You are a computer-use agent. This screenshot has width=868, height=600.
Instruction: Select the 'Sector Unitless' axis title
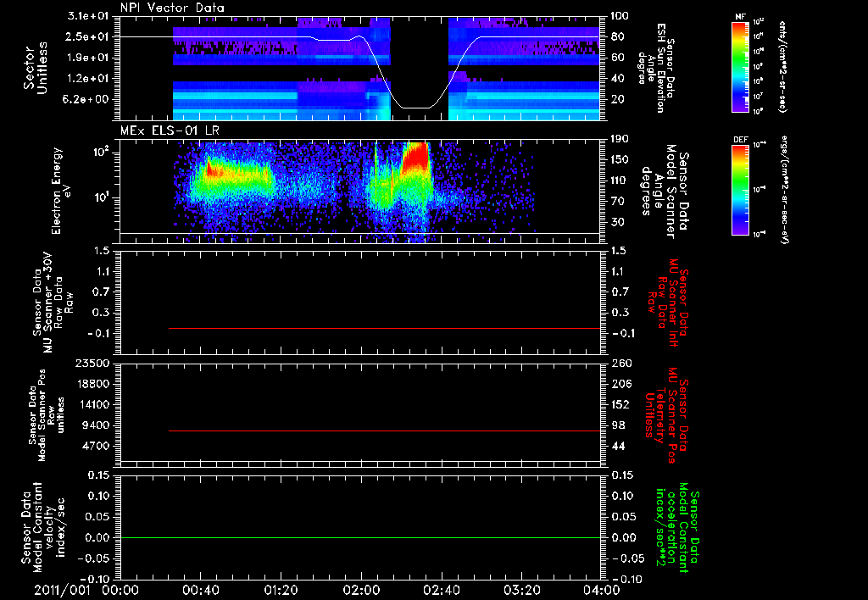point(36,68)
